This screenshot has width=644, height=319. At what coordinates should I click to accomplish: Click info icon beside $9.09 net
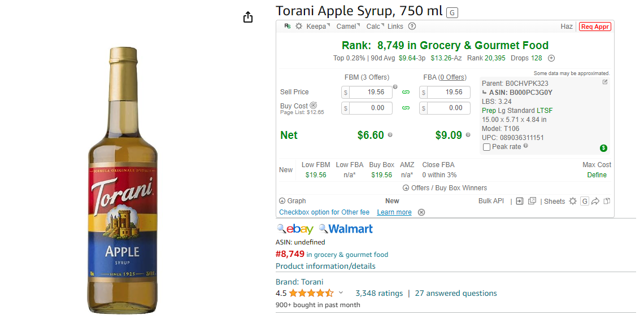click(x=468, y=135)
